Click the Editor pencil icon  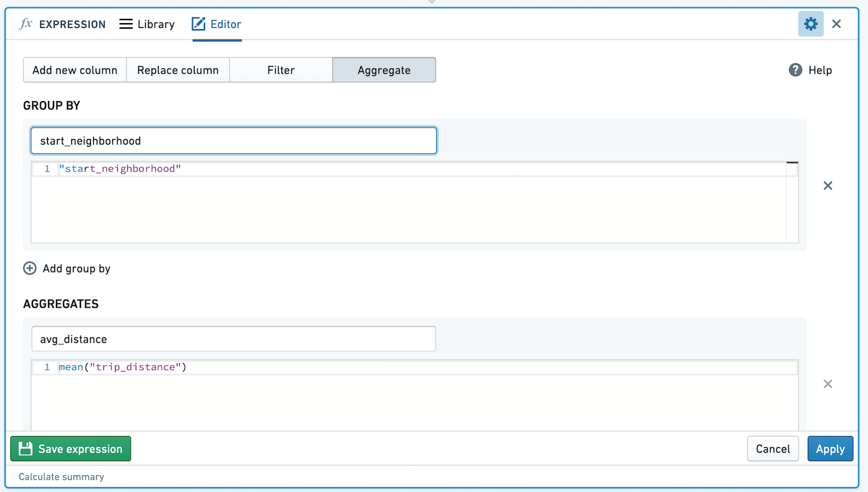coord(198,24)
